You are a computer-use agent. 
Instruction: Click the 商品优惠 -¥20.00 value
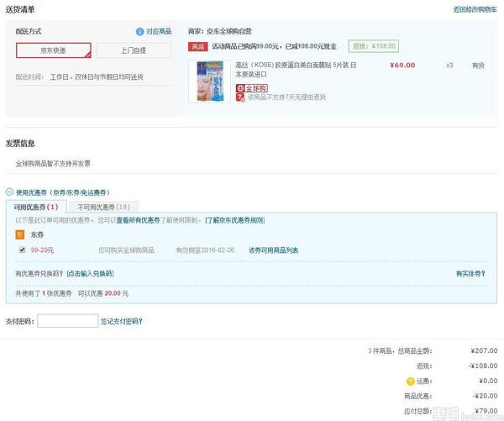pos(485,396)
